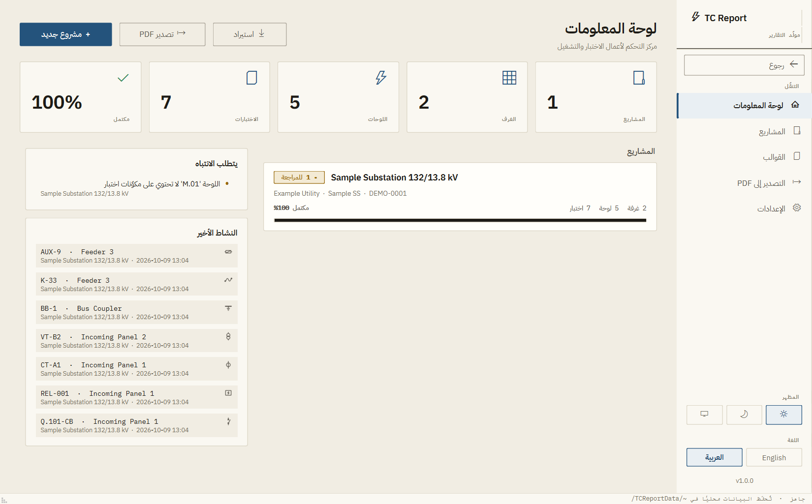The image size is (812, 504).
Task: Switch to the light theme (sun)
Action: 784,415
